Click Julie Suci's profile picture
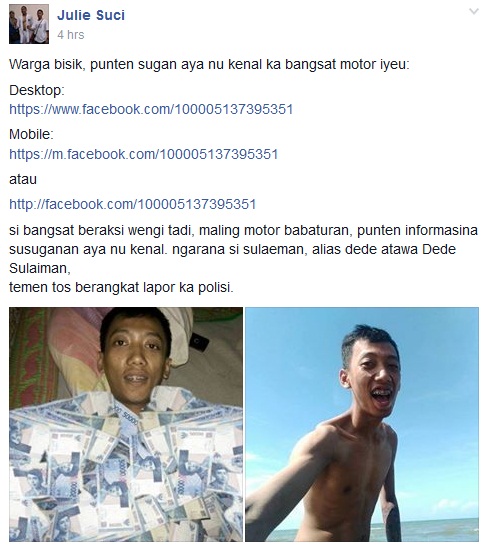The image size is (488, 548). [29, 24]
